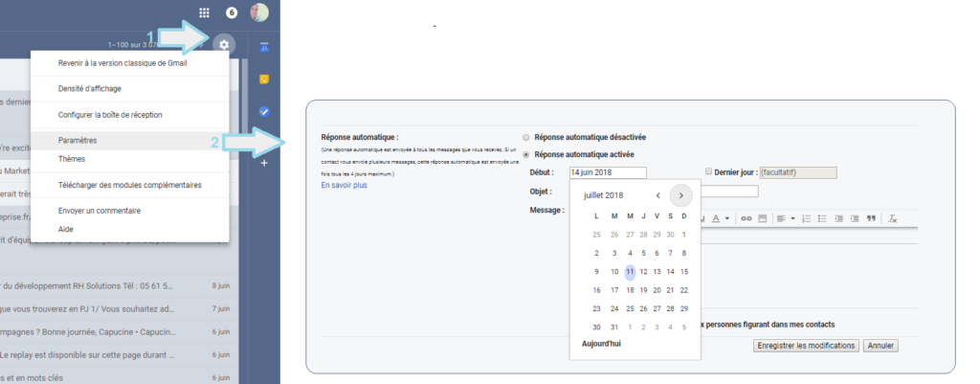The image size is (980, 384).
Task: Insert an image in the message toolbar
Action: click(x=762, y=218)
